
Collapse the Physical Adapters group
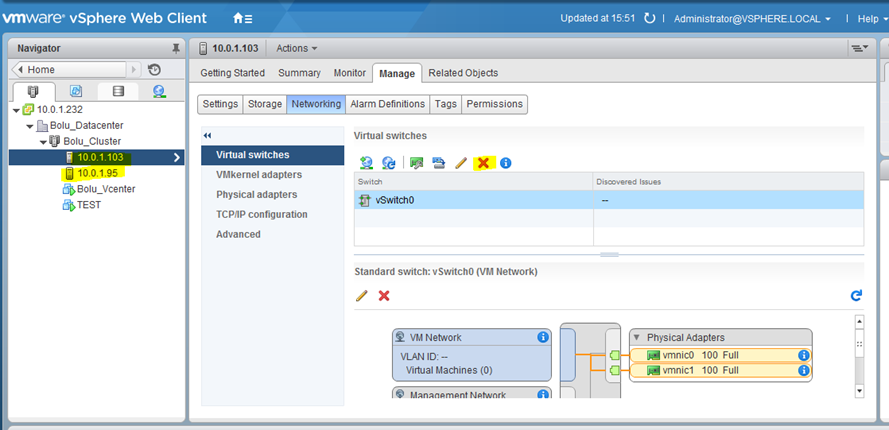coord(636,338)
